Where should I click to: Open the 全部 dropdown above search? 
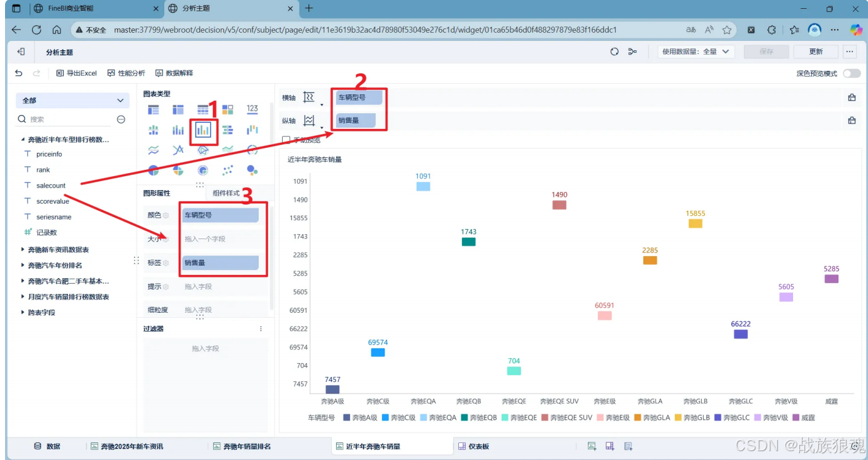(x=73, y=101)
